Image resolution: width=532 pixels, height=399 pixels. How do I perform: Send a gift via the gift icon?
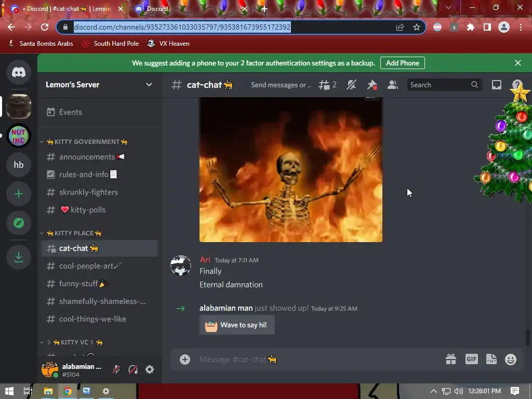451,360
